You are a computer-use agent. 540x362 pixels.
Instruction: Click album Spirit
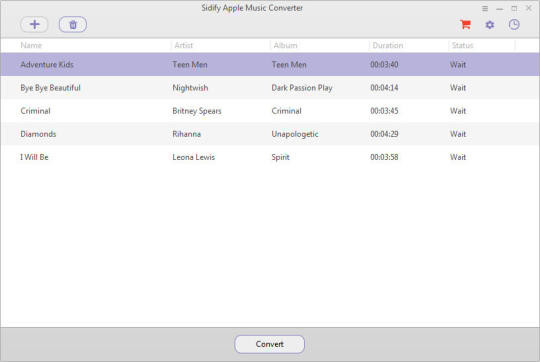point(280,157)
